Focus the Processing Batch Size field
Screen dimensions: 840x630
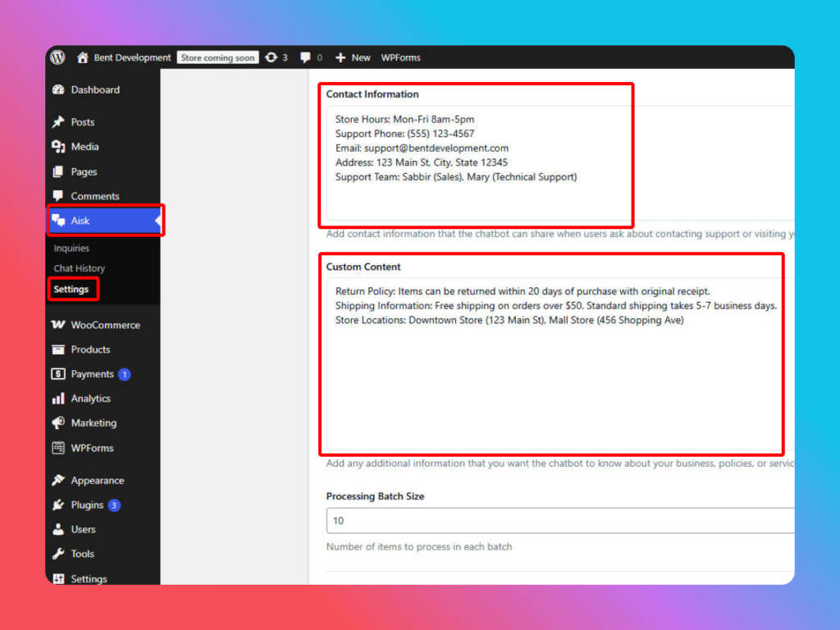pos(558,521)
